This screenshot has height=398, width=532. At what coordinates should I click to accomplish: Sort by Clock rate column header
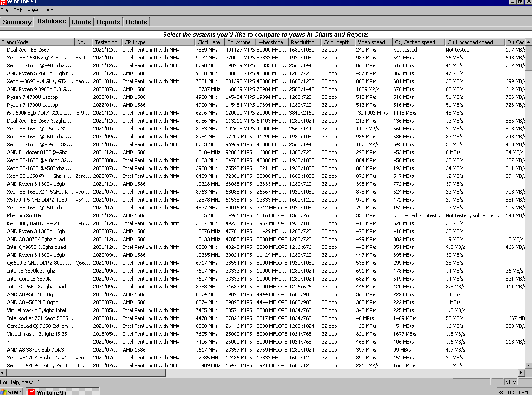point(210,42)
